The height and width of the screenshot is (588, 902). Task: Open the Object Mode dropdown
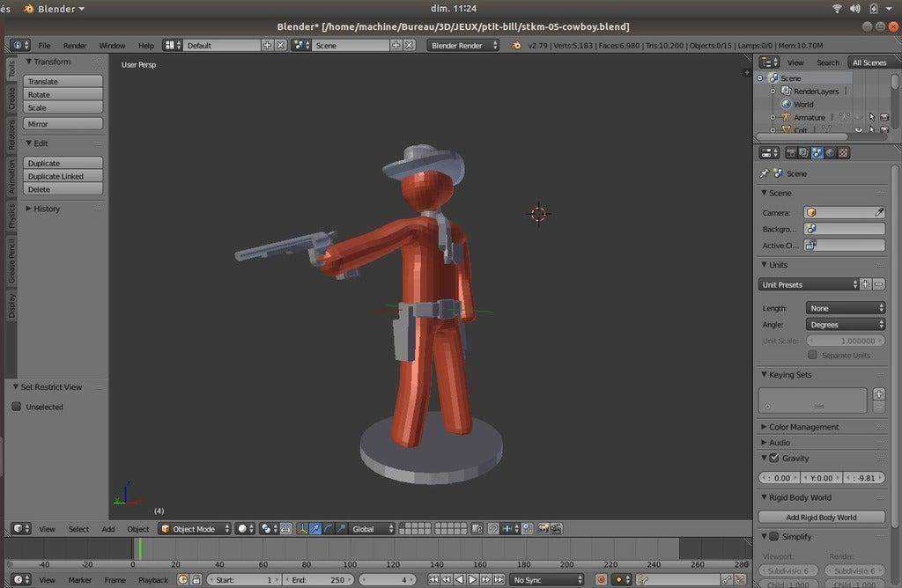[195, 529]
